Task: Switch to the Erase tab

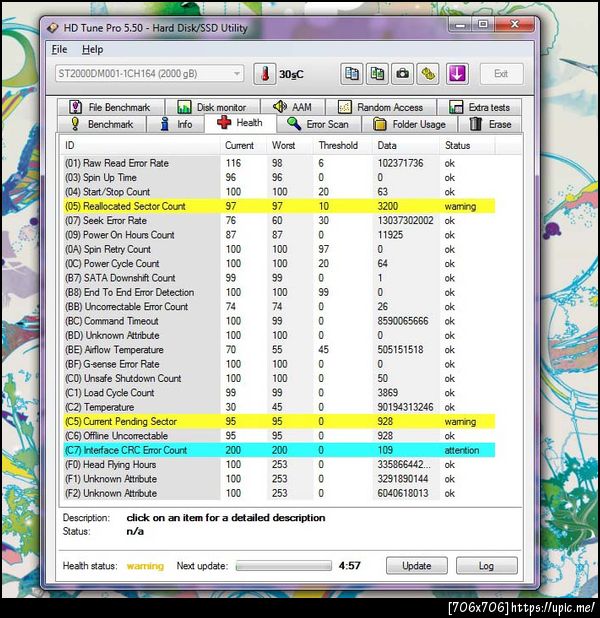Action: [490, 124]
